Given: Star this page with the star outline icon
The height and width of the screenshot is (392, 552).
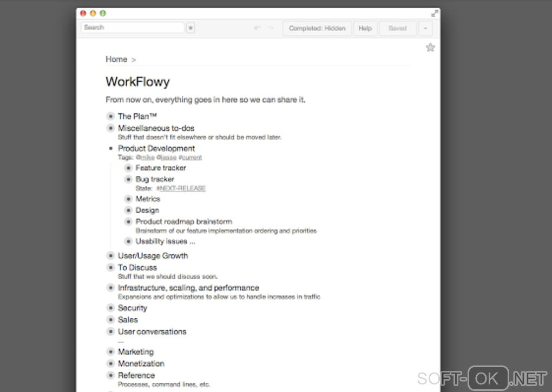Looking at the screenshot, I should [x=430, y=48].
